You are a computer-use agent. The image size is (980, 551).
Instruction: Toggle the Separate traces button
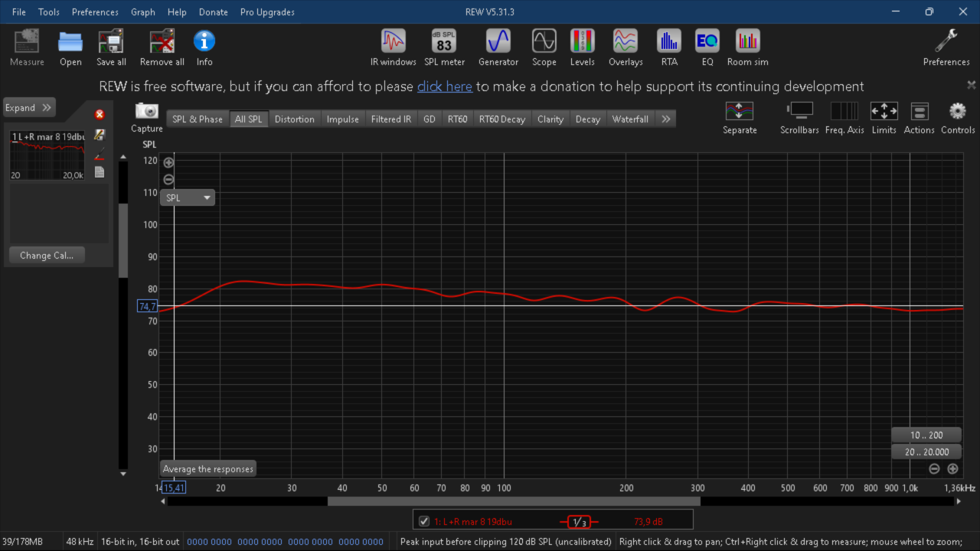(x=740, y=118)
